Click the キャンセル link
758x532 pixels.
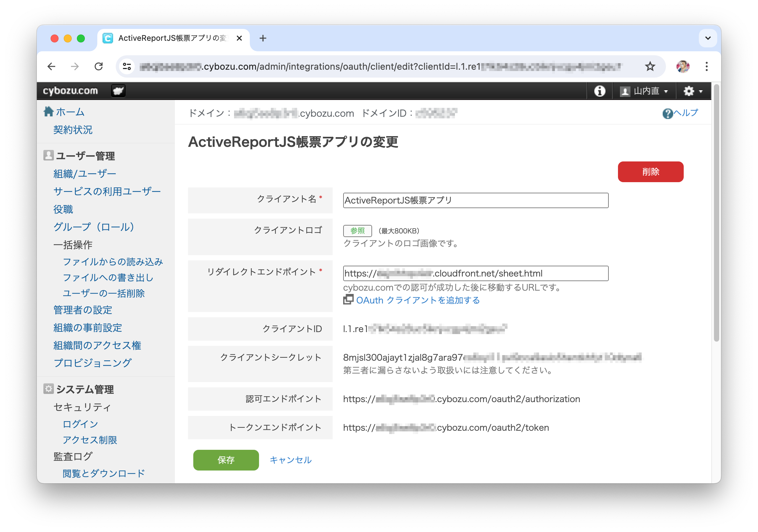coord(291,460)
